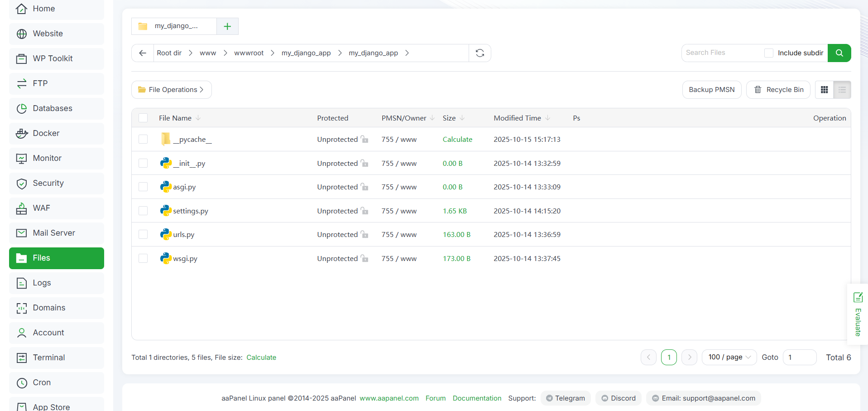
Task: Select the my_django_... file tab
Action: pos(174,26)
